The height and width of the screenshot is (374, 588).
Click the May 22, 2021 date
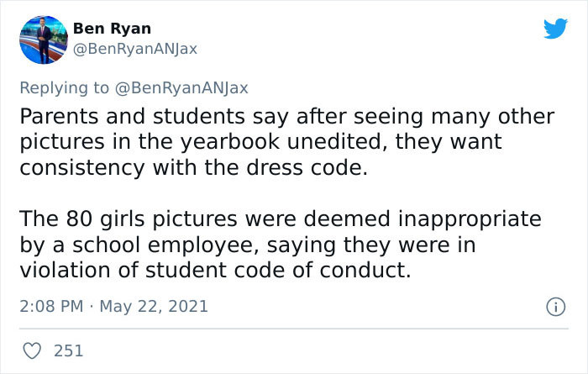(x=152, y=307)
